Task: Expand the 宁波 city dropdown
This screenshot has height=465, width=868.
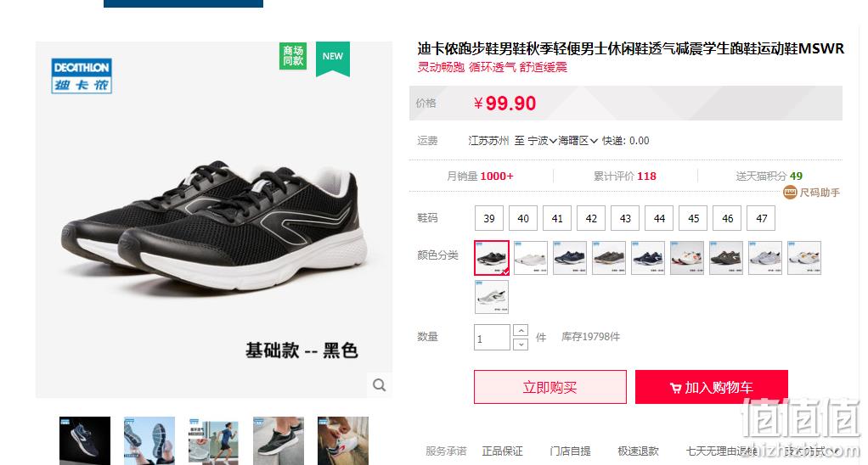Action: coord(541,141)
